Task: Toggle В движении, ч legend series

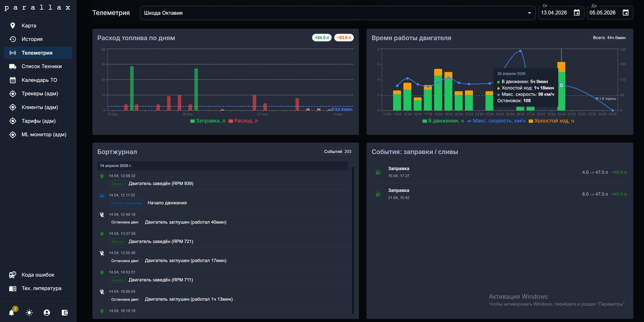Action: click(x=443, y=121)
